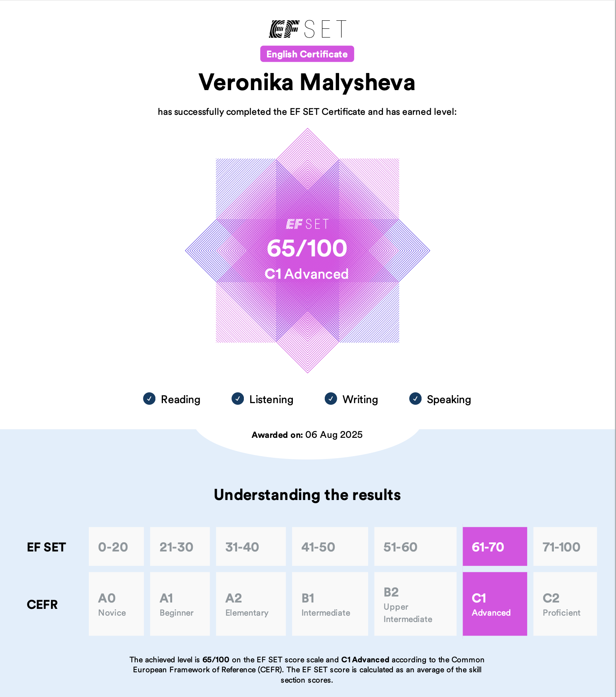Viewport: 616px width, 697px height.
Task: Click the EF SET logo at top
Action: point(307,29)
